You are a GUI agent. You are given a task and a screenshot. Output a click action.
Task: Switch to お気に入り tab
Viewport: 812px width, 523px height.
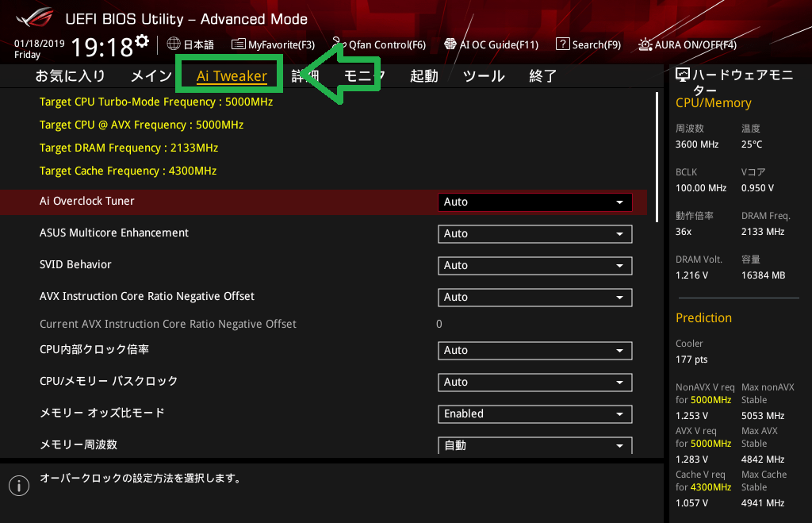tap(71, 76)
